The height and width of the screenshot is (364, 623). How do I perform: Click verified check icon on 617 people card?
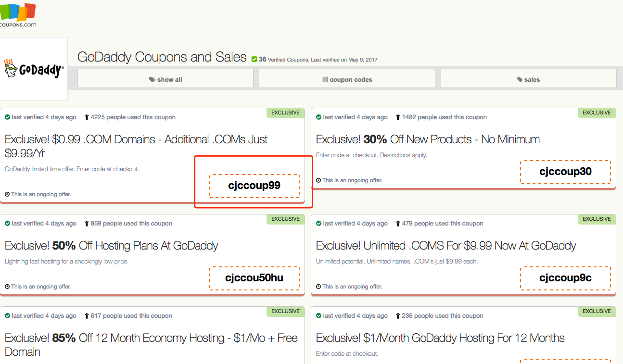(7, 316)
